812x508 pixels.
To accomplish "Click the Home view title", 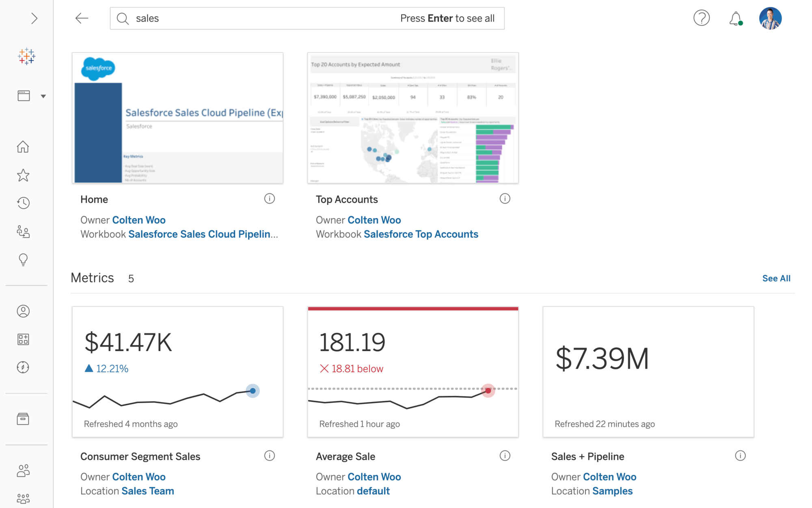I will 94,200.
